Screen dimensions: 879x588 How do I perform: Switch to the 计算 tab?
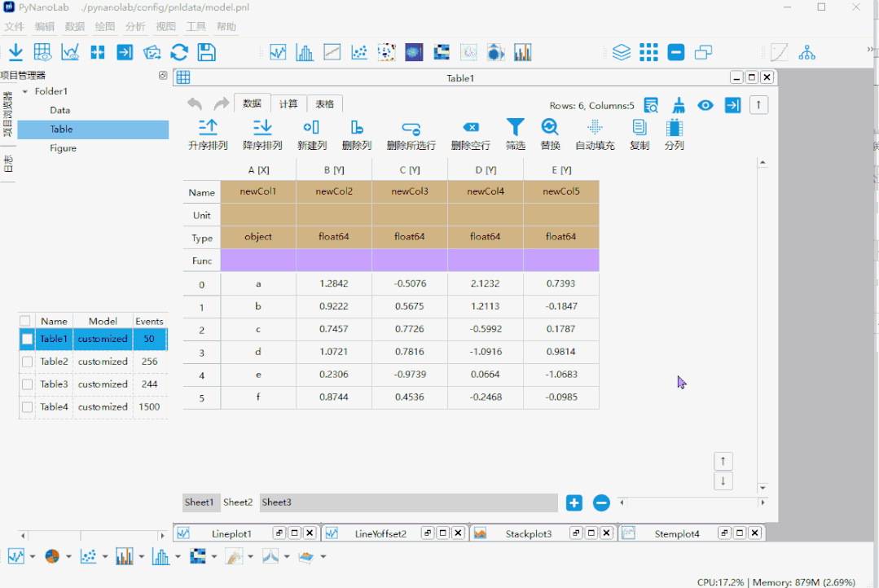pos(288,103)
